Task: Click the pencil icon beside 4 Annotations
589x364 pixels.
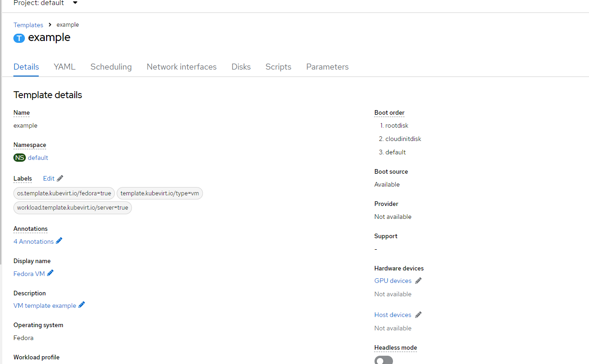Action: [59, 240]
